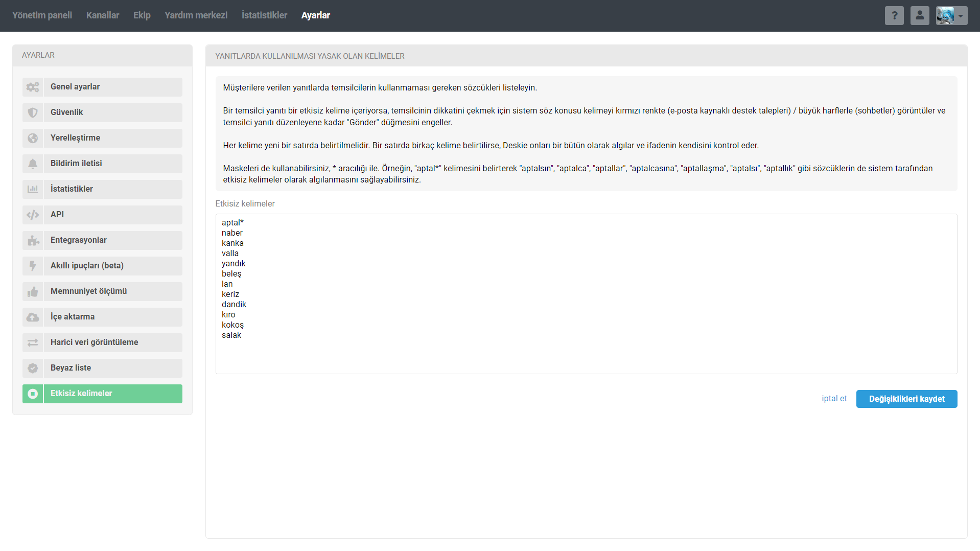Click the word 'kanka' in the list
This screenshot has width=980, height=551.
232,243
